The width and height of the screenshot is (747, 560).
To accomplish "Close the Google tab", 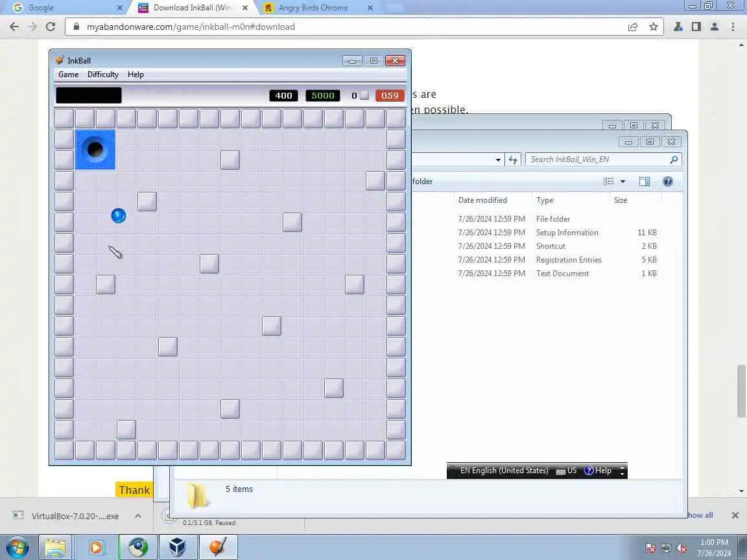I will [119, 8].
